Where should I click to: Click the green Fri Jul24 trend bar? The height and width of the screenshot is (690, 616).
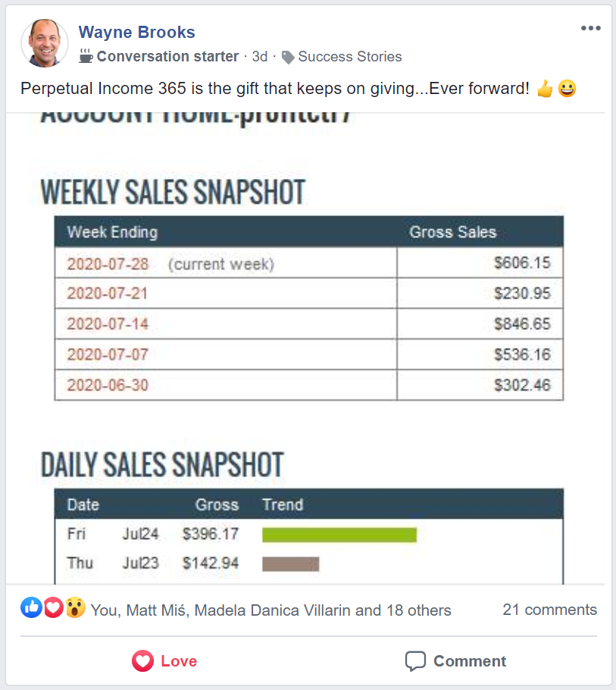coord(339,535)
